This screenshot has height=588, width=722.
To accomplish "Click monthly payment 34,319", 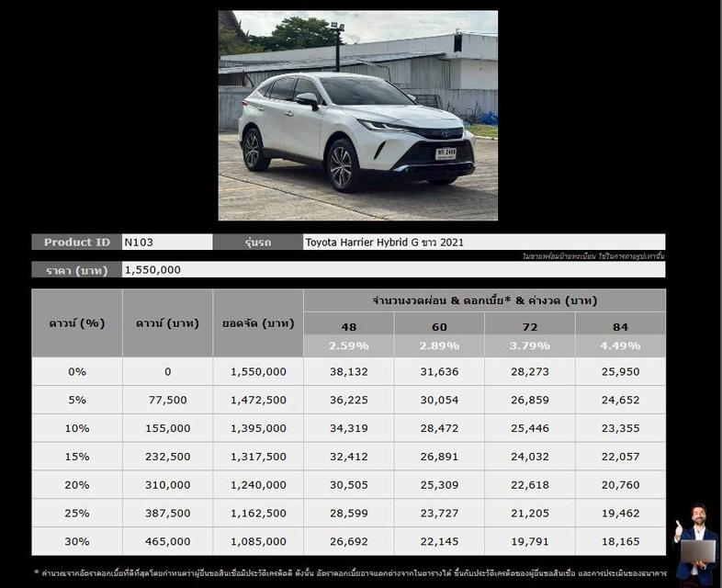I will (348, 428).
